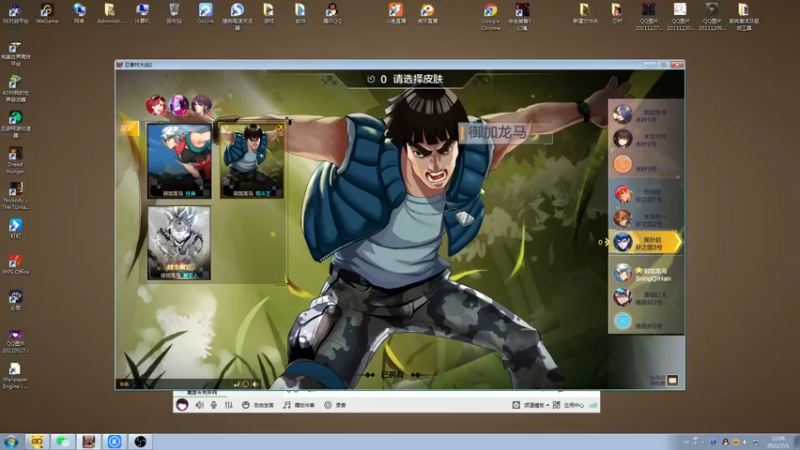Open the Administrator folder icon on desktop

point(110,13)
